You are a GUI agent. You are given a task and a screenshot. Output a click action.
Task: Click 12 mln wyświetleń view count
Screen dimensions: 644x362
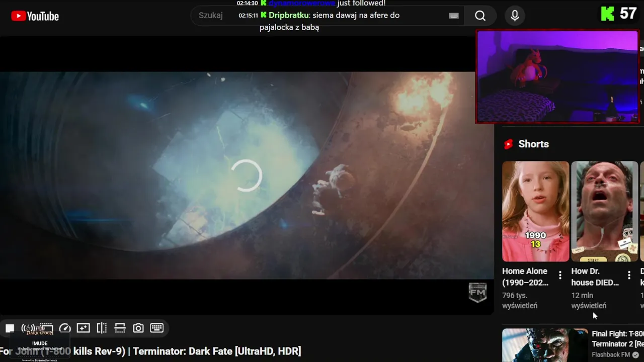(589, 301)
